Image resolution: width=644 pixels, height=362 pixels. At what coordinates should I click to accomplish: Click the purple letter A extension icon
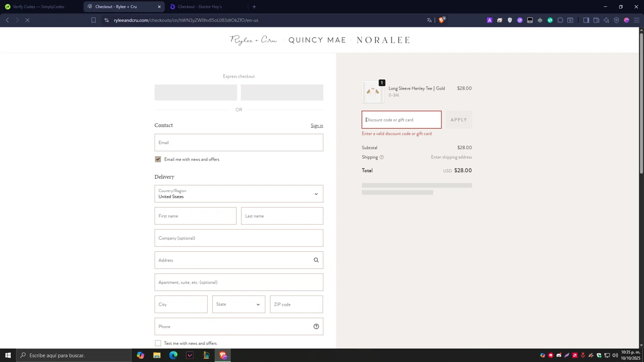(489, 20)
